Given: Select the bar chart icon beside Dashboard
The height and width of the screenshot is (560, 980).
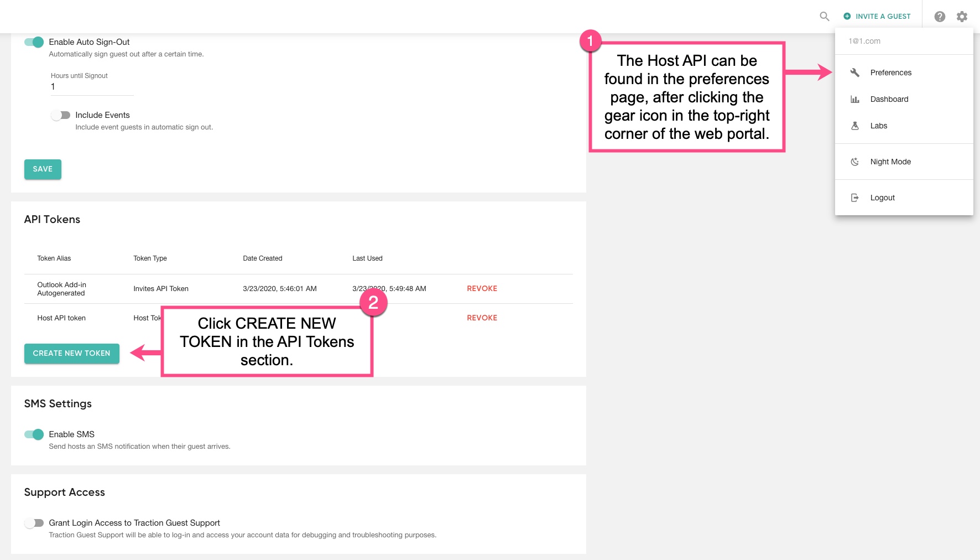Looking at the screenshot, I should [x=854, y=99].
